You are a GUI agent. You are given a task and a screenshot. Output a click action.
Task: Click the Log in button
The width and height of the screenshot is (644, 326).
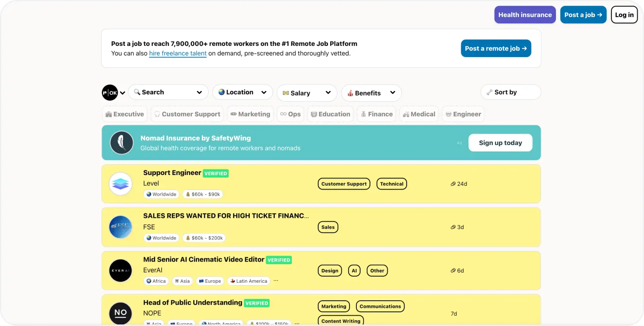tap(624, 15)
